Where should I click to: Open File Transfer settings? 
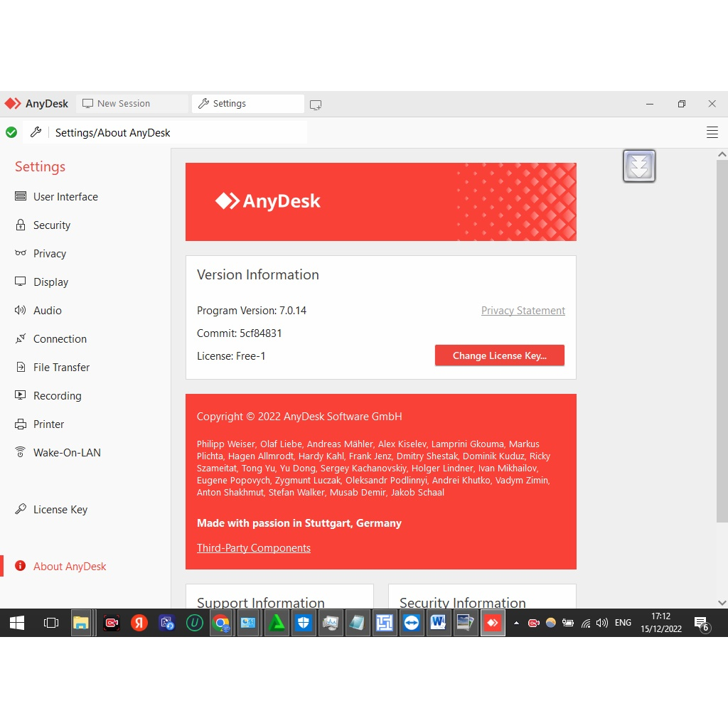pyautogui.click(x=61, y=367)
